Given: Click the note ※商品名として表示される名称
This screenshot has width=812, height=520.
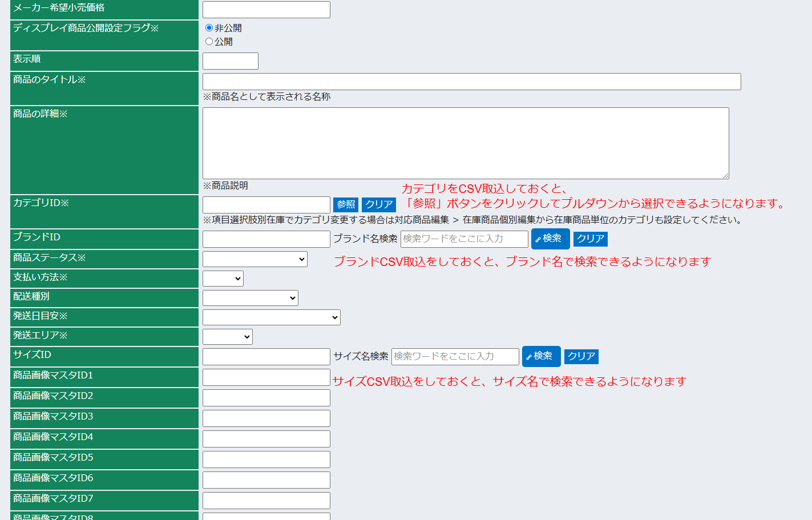Looking at the screenshot, I should pyautogui.click(x=266, y=97).
